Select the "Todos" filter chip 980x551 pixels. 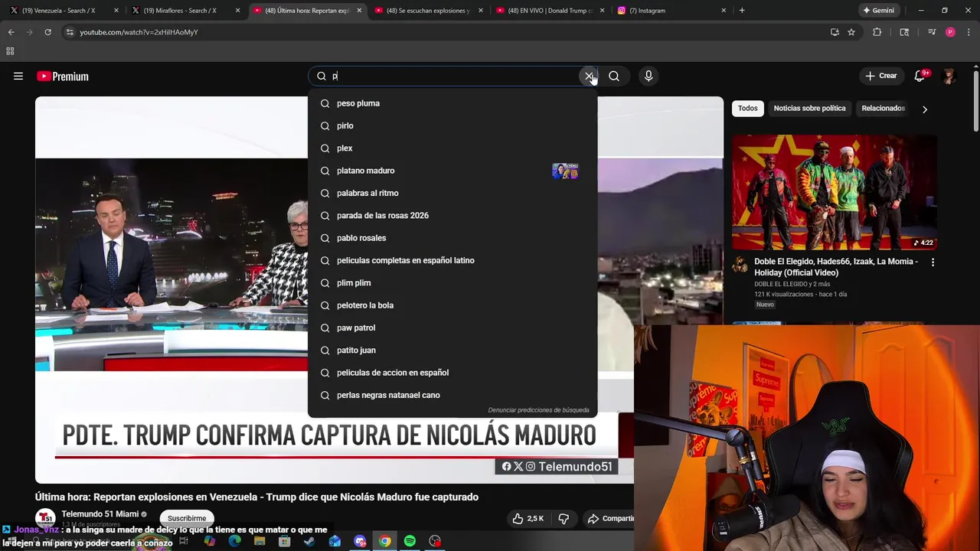747,108
